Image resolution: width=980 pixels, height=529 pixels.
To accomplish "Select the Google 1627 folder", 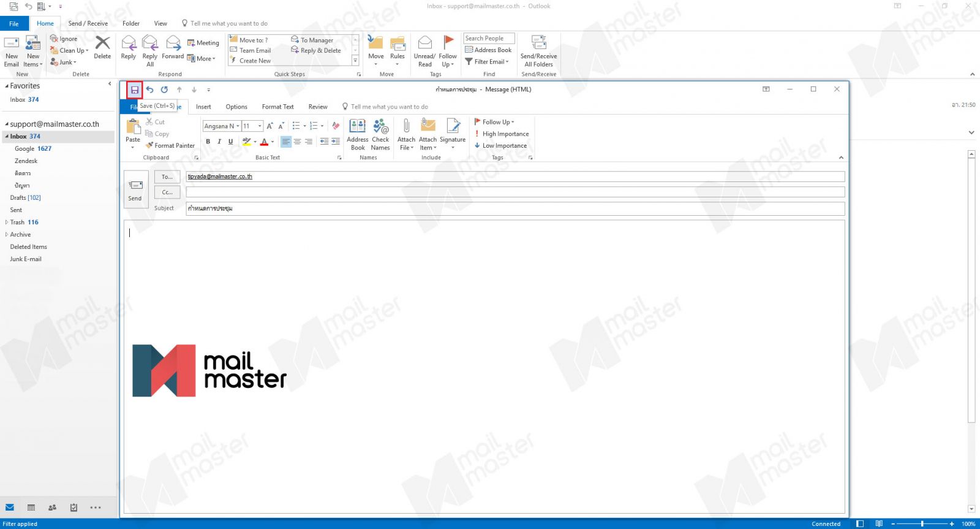I will coord(33,148).
